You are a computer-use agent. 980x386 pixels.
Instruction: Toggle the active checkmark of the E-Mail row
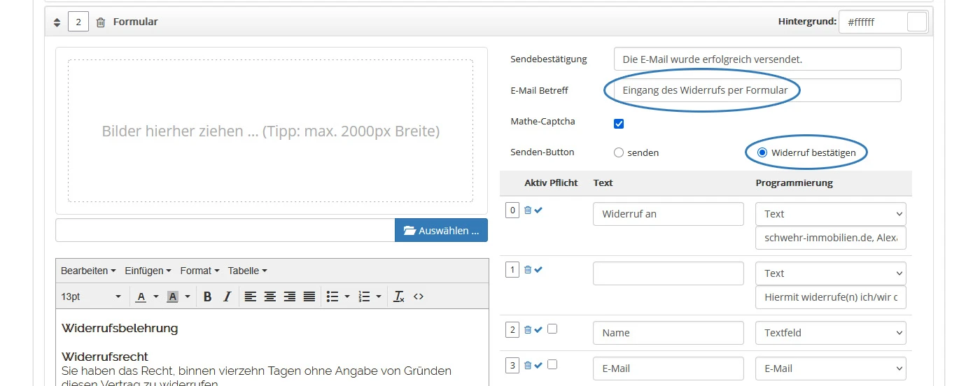(538, 364)
